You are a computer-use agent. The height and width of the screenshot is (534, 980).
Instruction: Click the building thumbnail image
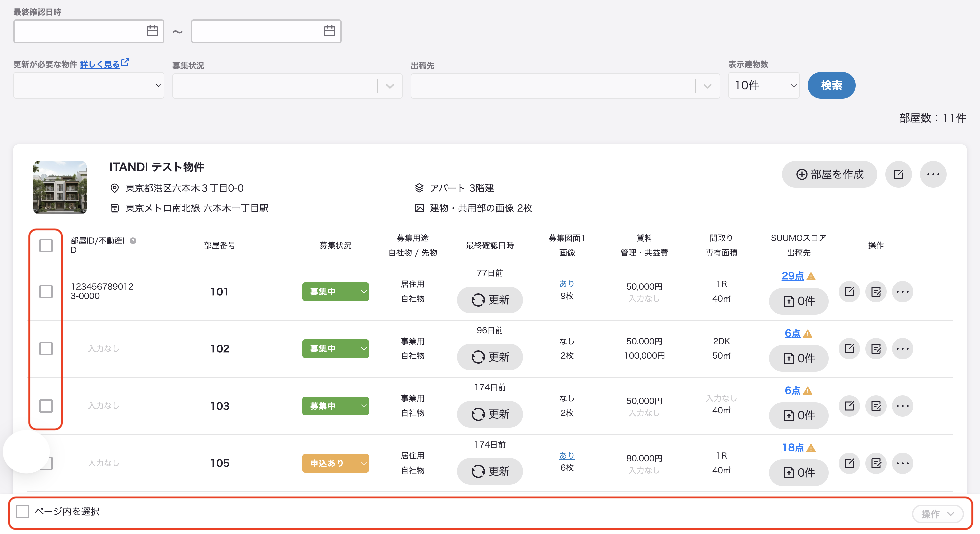(x=60, y=188)
